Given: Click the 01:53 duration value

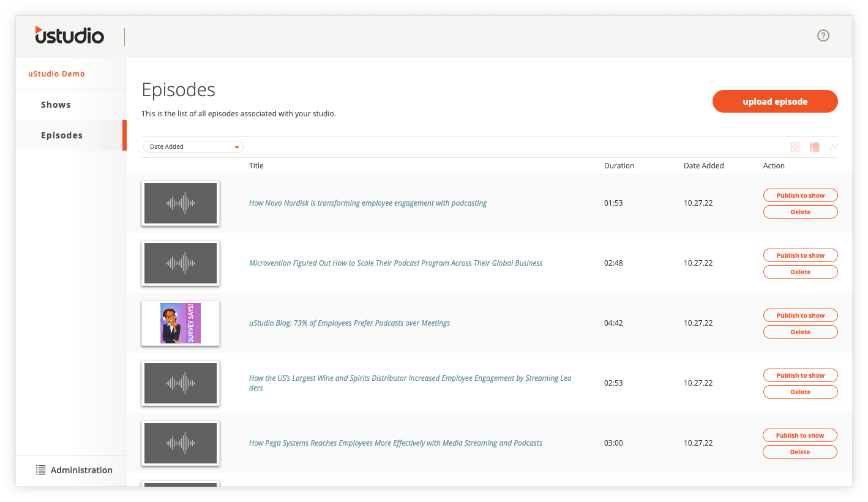Looking at the screenshot, I should (x=613, y=203).
